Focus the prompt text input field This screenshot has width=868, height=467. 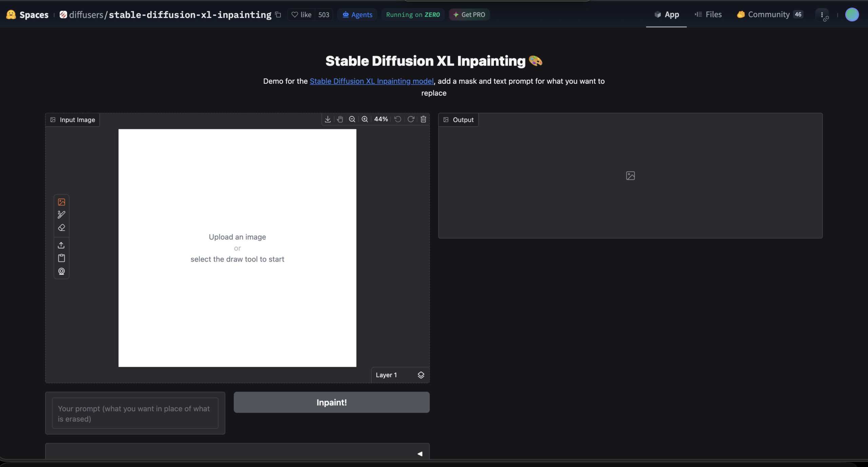[135, 413]
